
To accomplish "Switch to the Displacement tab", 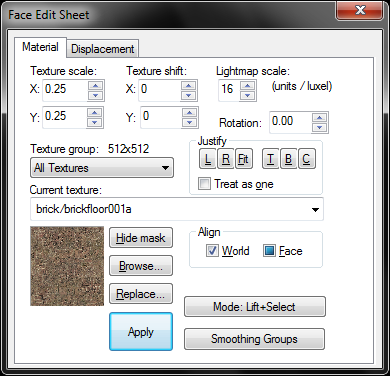I will click(103, 49).
